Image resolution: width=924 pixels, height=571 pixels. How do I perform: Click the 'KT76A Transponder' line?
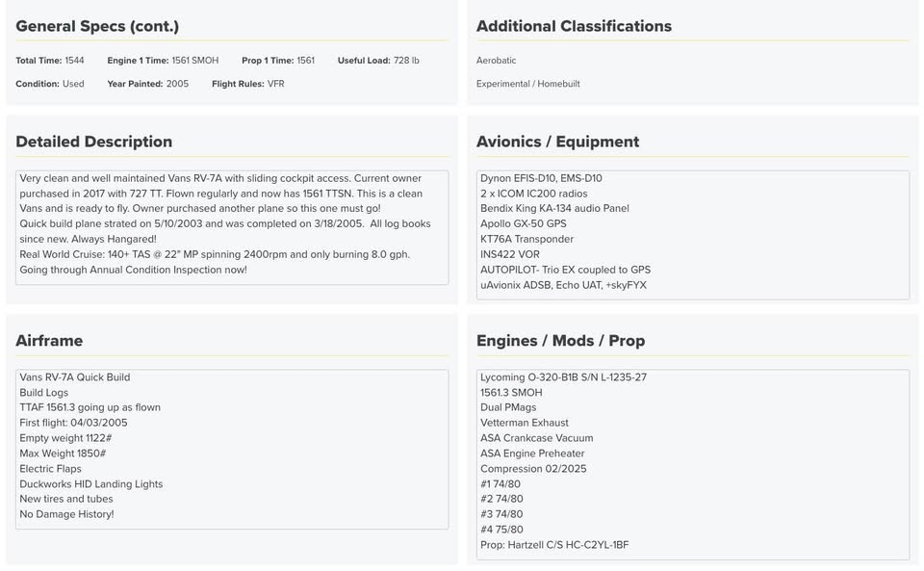point(526,239)
